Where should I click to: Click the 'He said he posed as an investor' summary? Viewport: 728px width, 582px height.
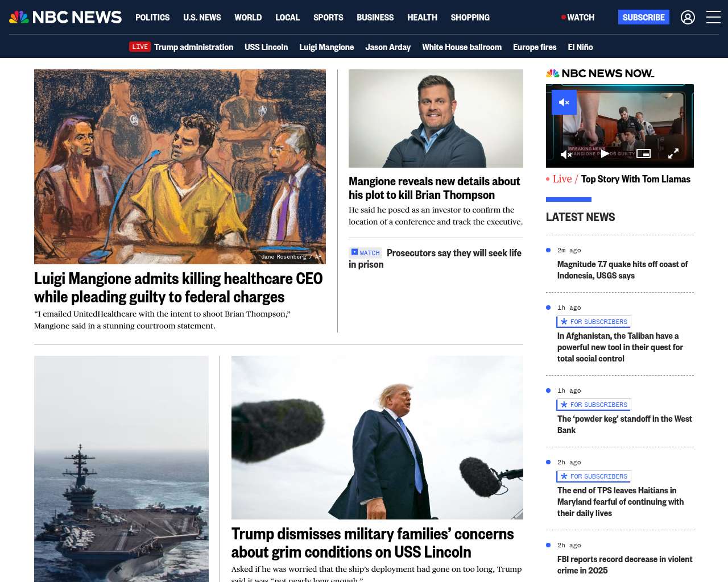coord(436,216)
